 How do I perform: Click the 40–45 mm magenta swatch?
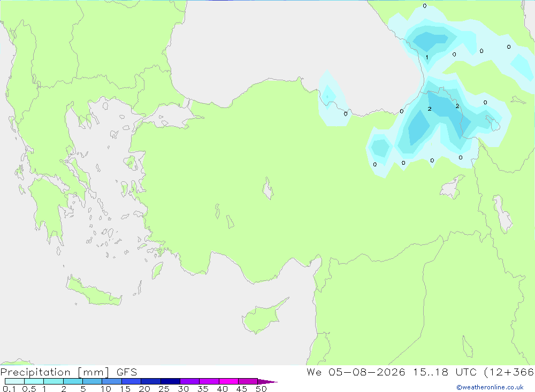(228, 381)
